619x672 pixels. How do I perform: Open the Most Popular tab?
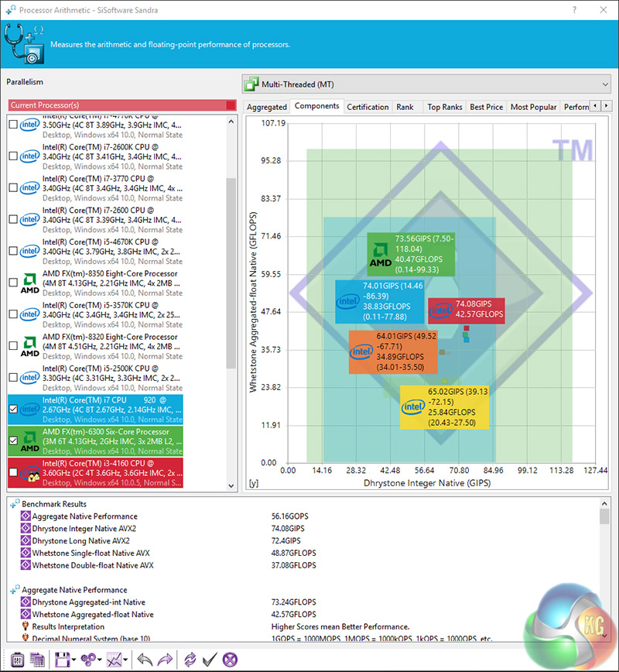[533, 107]
